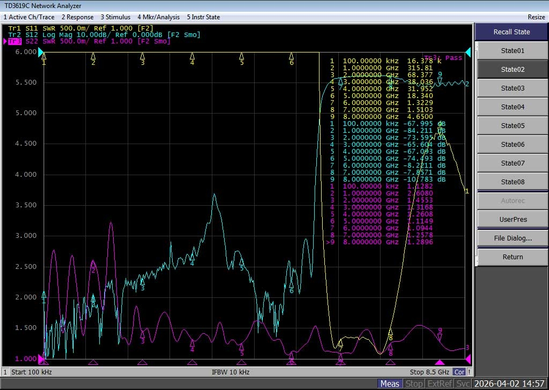This screenshot has height=390, width=549.
Task: Click the channel 1 indicator in status bar
Action: pos(5,372)
